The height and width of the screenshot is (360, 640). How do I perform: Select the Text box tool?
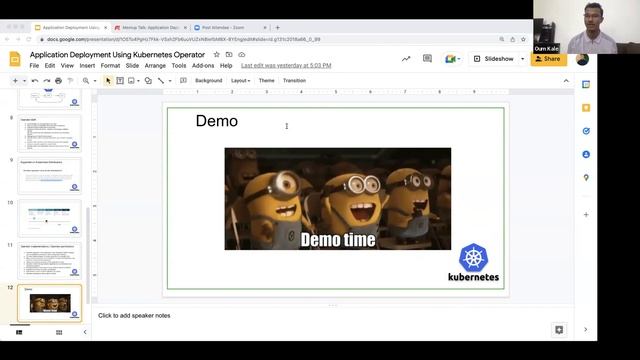pyautogui.click(x=120, y=81)
